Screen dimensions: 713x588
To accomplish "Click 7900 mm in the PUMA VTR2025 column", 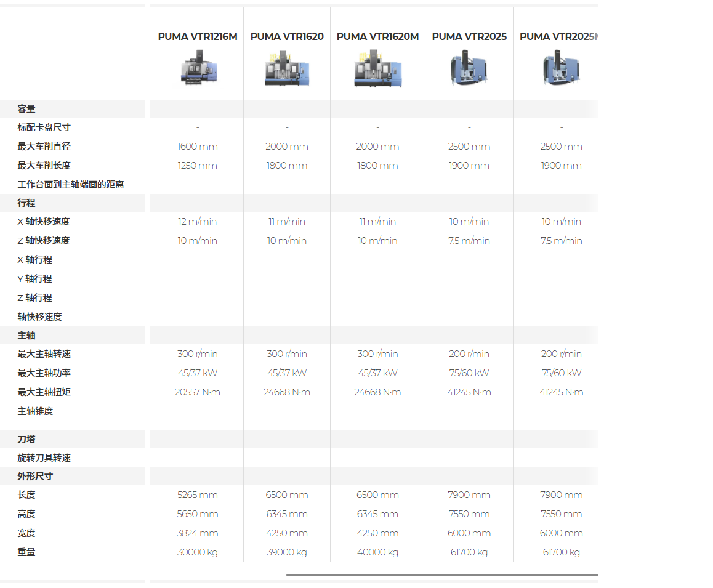I will [x=469, y=495].
